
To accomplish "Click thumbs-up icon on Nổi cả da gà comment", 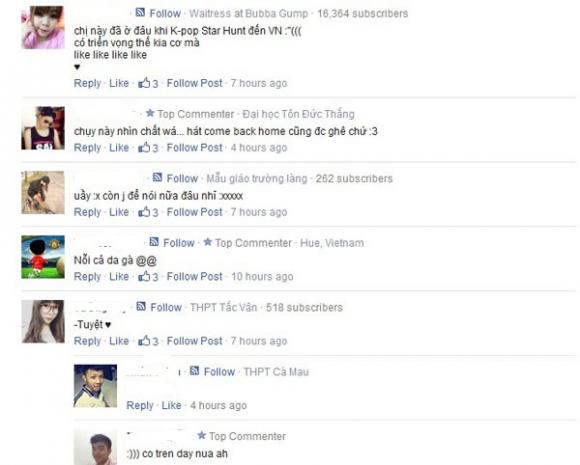I will tap(144, 276).
